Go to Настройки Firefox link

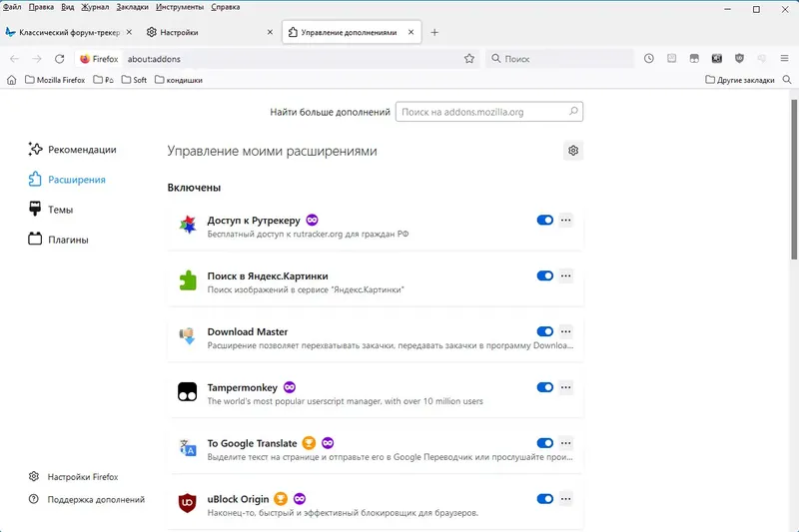point(75,477)
